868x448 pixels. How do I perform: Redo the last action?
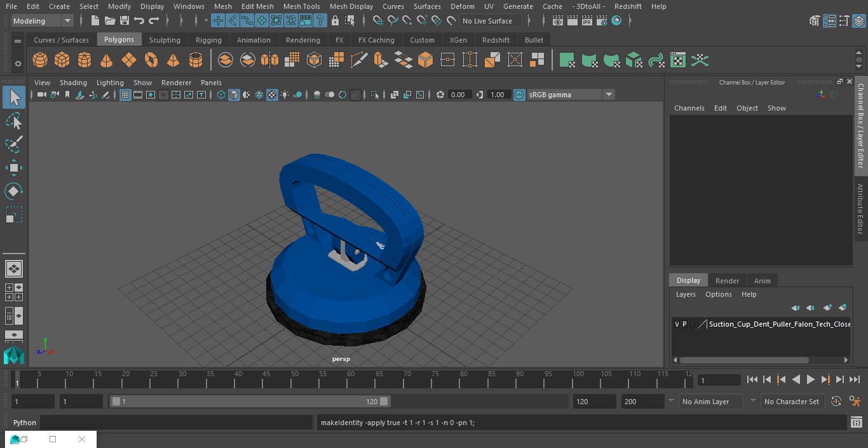(154, 21)
